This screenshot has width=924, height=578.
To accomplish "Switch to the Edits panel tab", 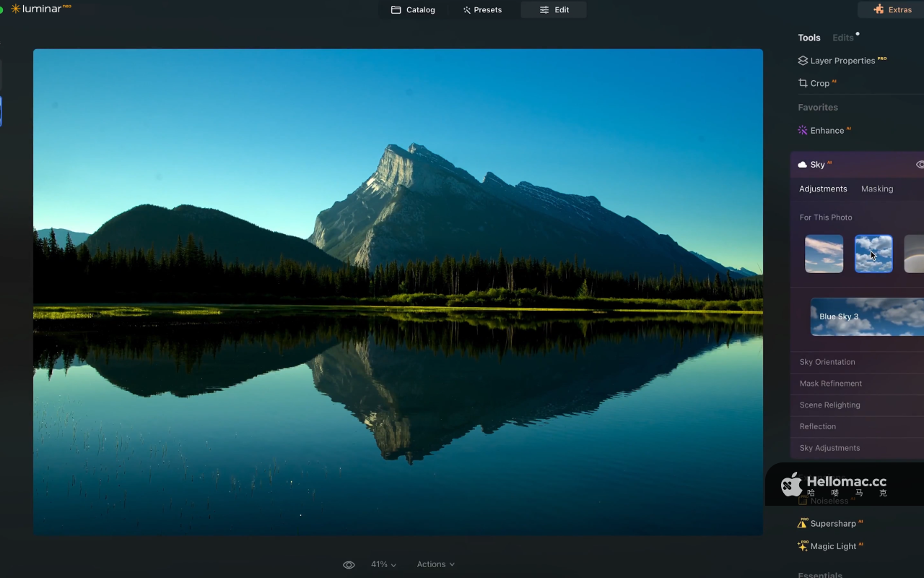I will click(x=843, y=38).
